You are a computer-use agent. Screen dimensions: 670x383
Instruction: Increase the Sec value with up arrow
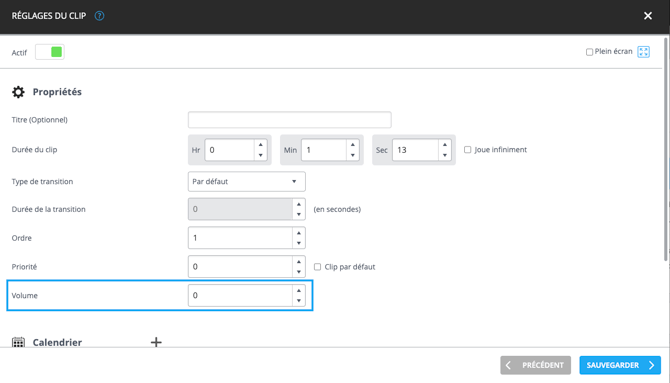click(445, 145)
